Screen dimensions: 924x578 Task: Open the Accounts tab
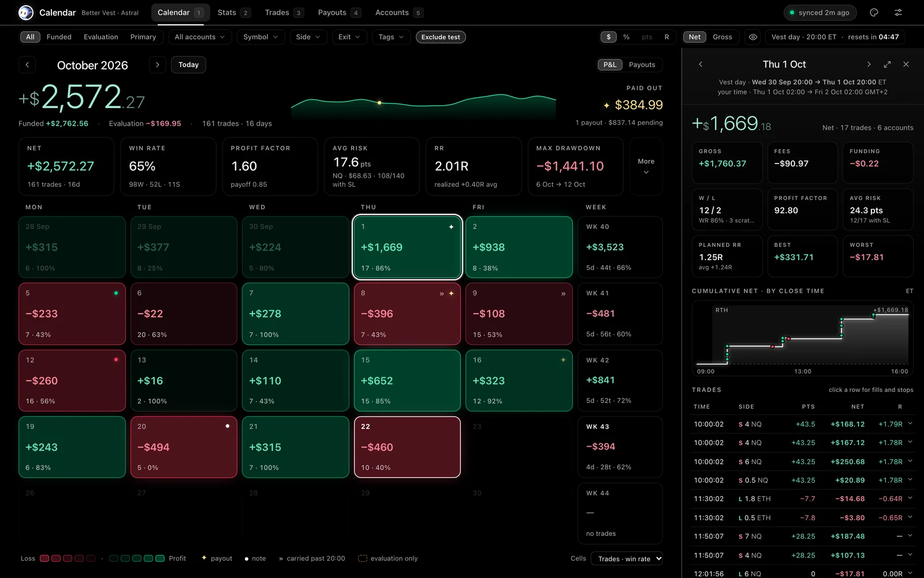tap(398, 13)
